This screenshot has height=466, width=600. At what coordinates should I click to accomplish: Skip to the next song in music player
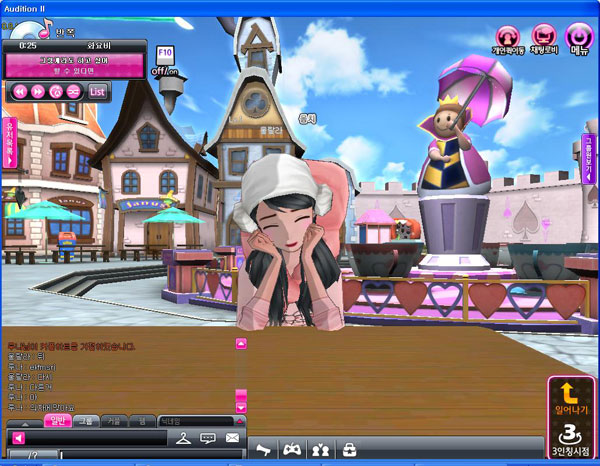37,91
